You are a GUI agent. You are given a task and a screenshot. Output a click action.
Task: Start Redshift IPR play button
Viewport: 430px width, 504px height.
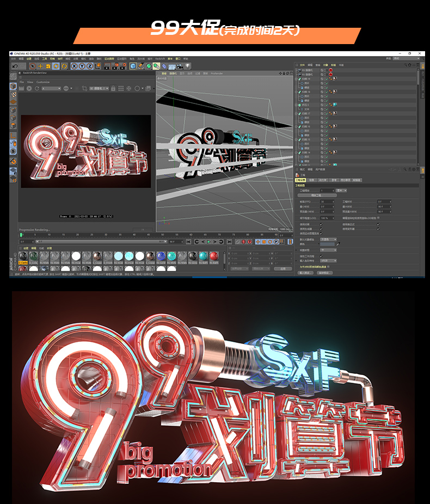click(29, 88)
